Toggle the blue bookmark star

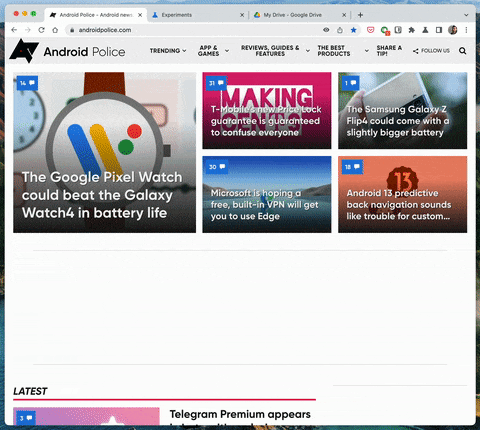coord(354,30)
